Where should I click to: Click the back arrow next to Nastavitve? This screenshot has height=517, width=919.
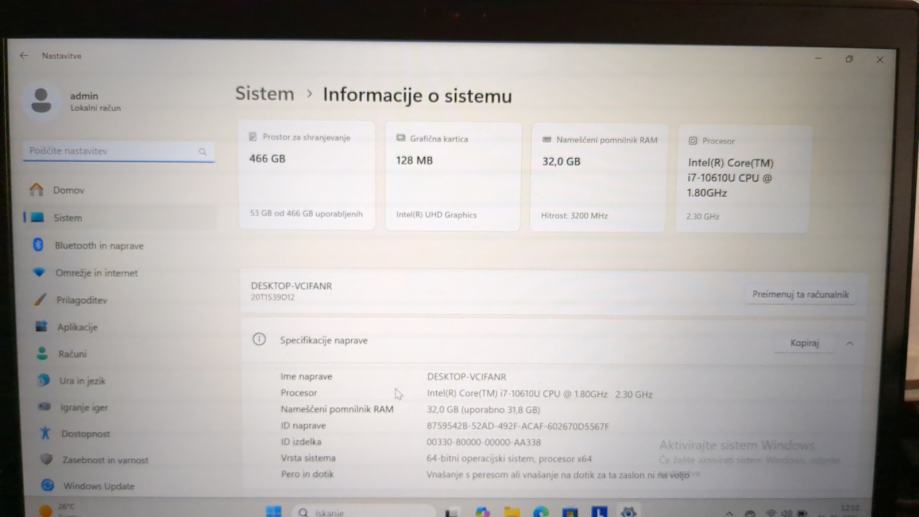(24, 56)
